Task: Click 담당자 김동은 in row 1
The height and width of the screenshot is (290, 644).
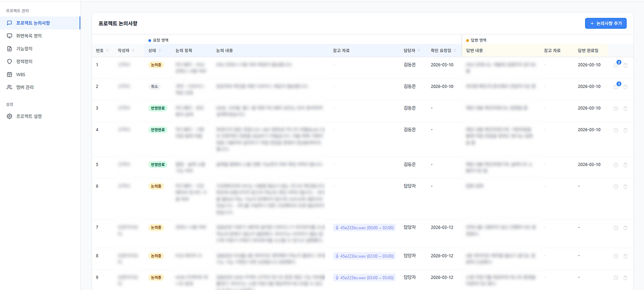Action: click(x=410, y=65)
